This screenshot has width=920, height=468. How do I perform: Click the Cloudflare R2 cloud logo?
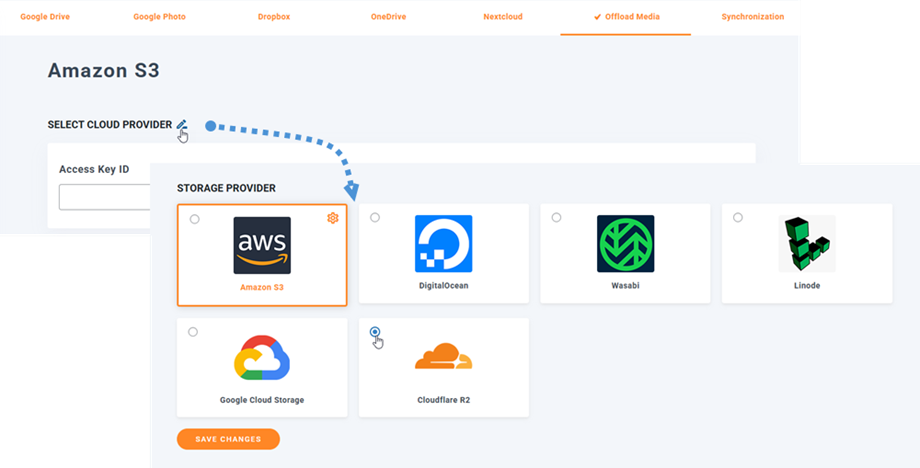(x=443, y=357)
